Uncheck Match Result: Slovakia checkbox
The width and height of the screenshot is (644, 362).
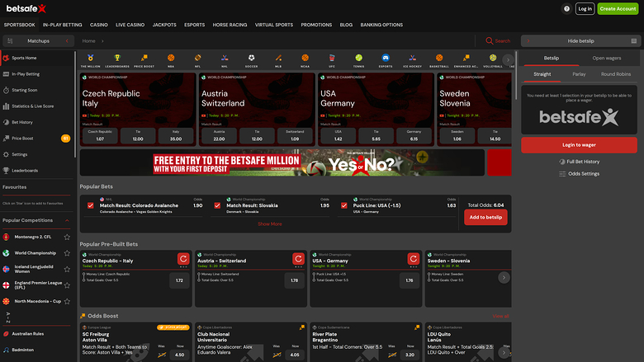[x=217, y=205]
